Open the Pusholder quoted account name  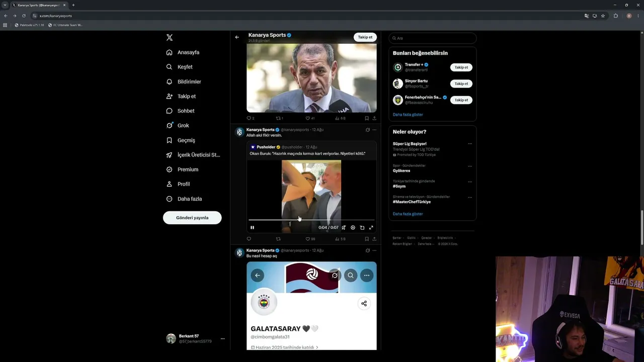tap(266, 147)
